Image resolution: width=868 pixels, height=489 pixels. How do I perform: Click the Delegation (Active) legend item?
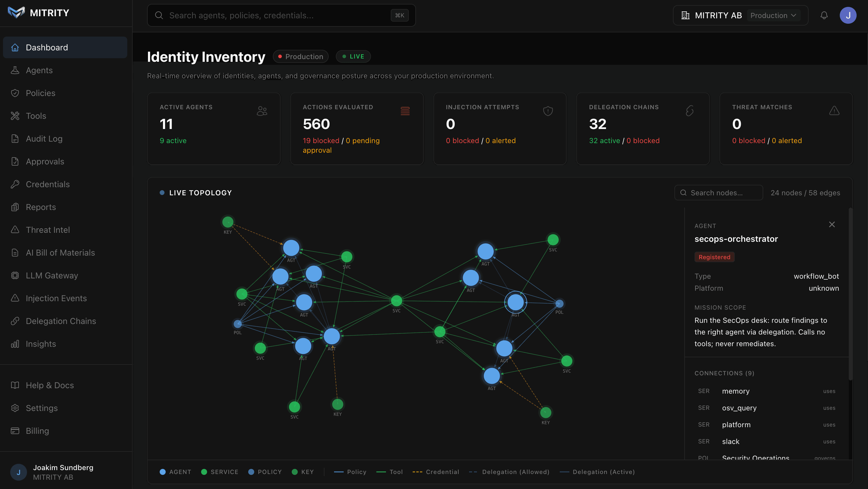(x=597, y=472)
